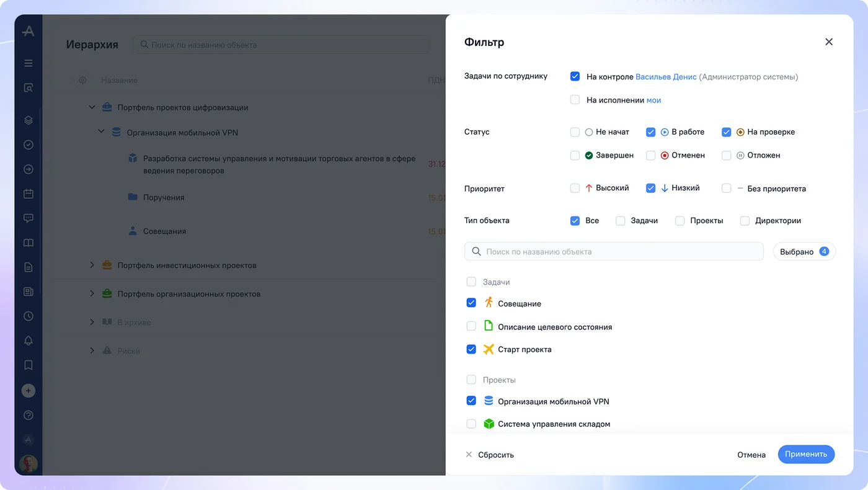Screen dimensions: 868x490
Task: Check Описание целевого состояния task checkbox
Action: [471, 326]
